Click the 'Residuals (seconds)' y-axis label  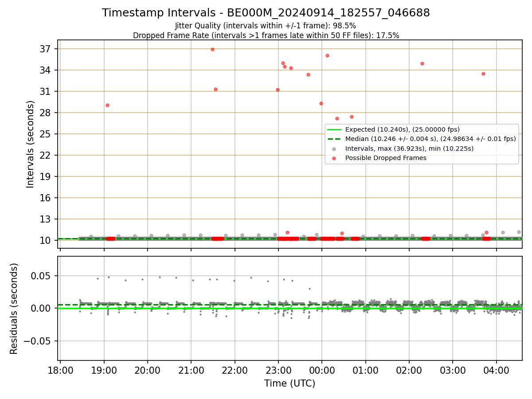[14, 309]
